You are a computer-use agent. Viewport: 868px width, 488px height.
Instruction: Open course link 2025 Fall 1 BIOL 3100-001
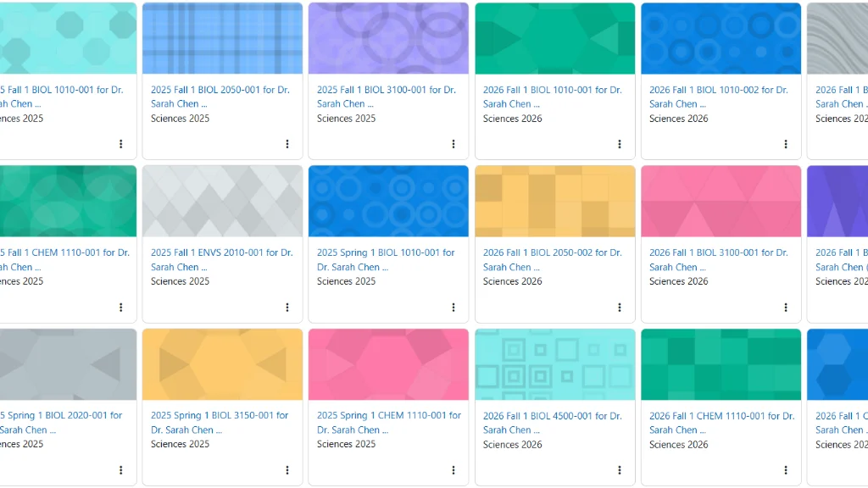point(387,97)
